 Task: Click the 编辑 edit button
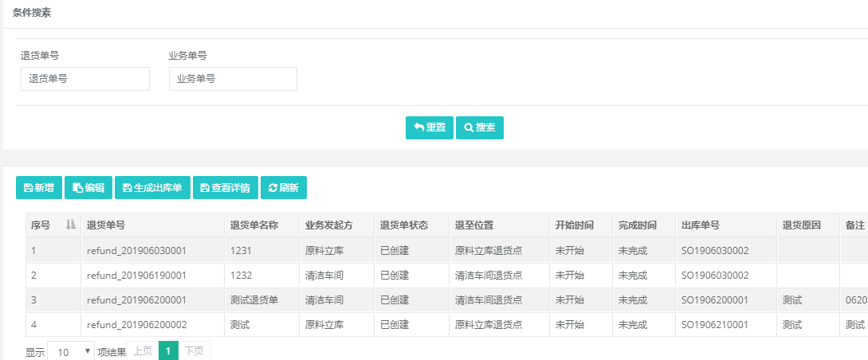[x=88, y=188]
